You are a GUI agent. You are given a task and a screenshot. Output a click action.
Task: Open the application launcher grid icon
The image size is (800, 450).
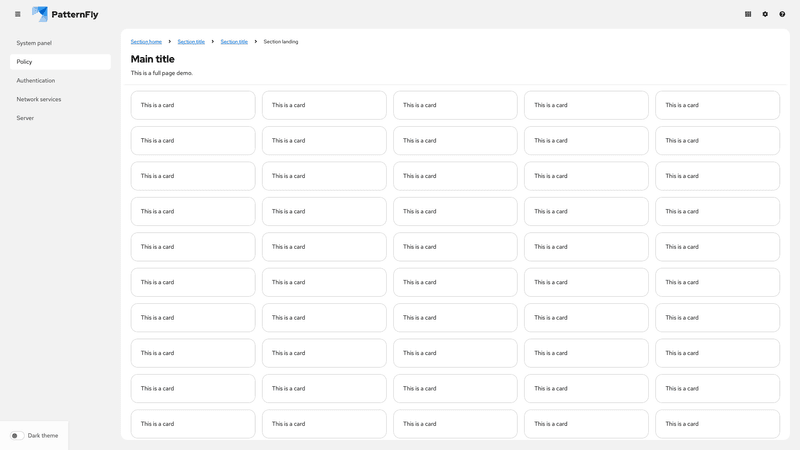tap(748, 14)
